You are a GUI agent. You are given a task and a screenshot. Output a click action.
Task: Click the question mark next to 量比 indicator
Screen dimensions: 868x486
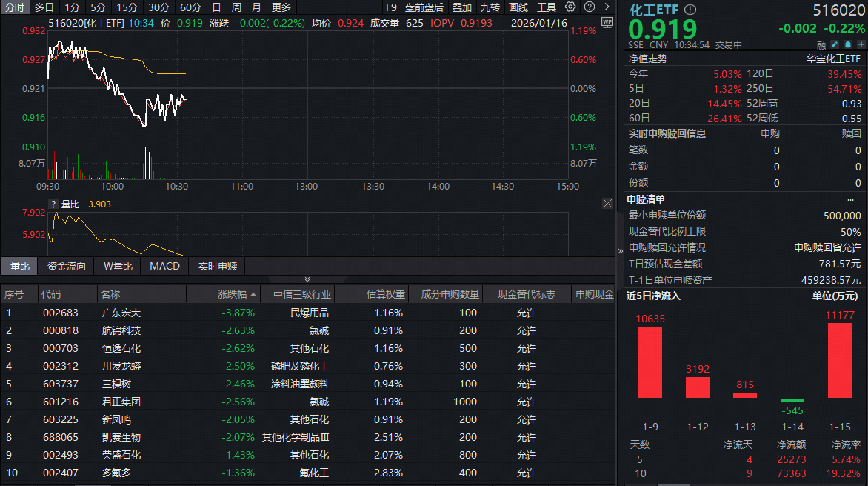(53, 204)
